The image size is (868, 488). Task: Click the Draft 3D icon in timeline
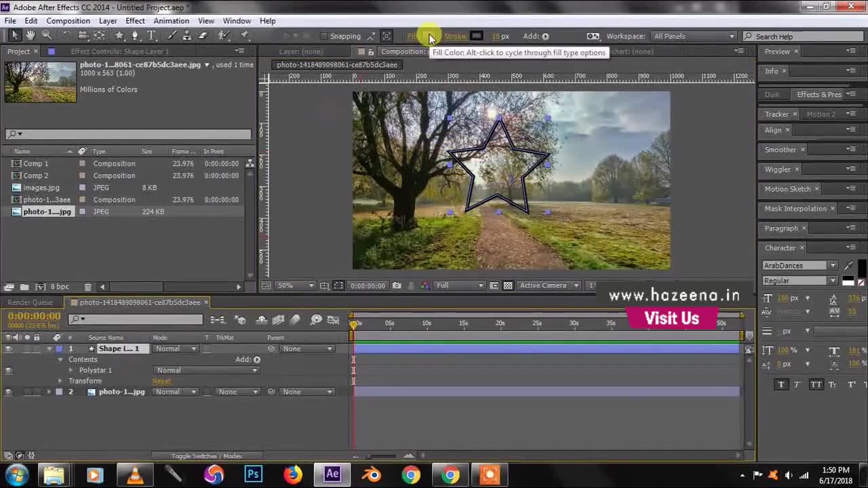click(240, 319)
